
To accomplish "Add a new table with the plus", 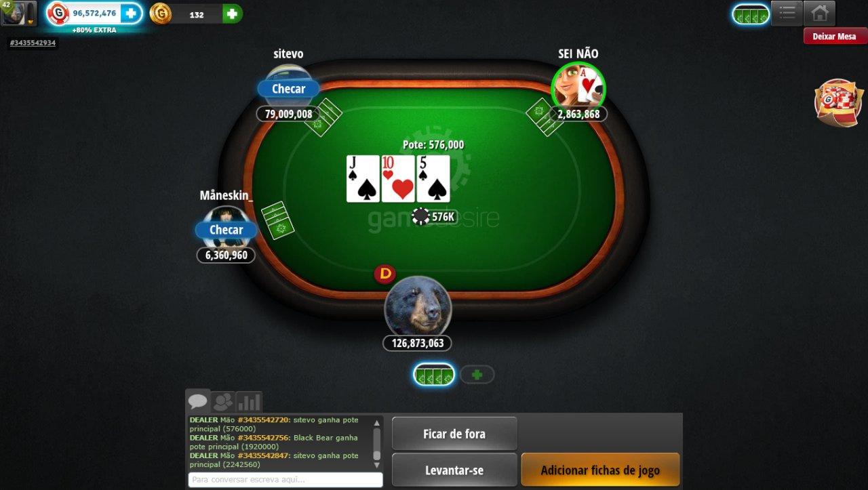I will (x=477, y=374).
